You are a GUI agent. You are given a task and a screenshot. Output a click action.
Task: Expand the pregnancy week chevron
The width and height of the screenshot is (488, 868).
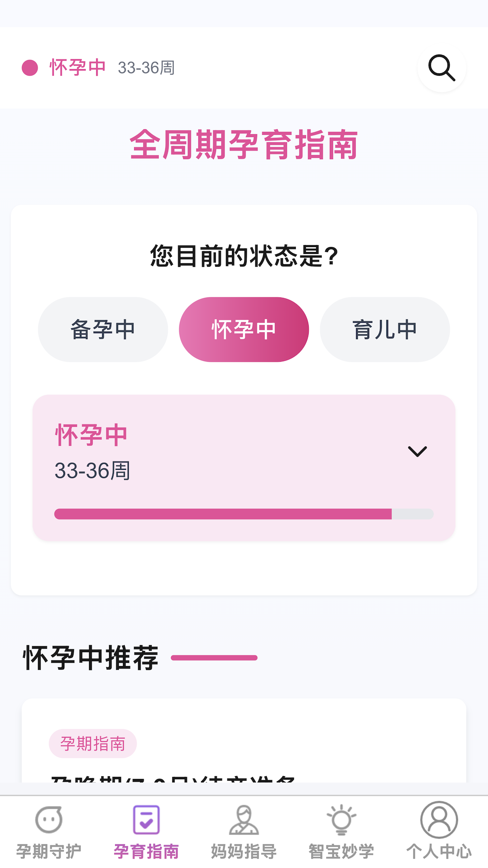[418, 451]
